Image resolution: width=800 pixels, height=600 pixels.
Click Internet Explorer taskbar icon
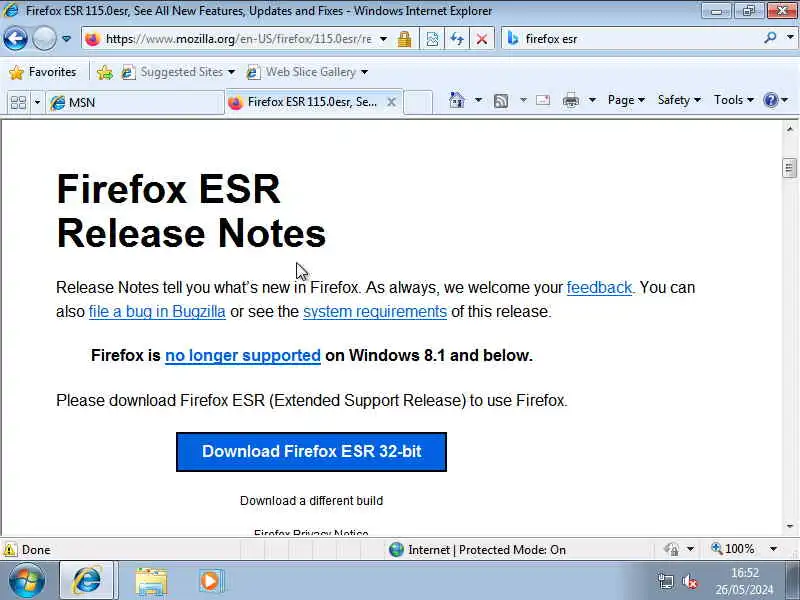(87, 580)
